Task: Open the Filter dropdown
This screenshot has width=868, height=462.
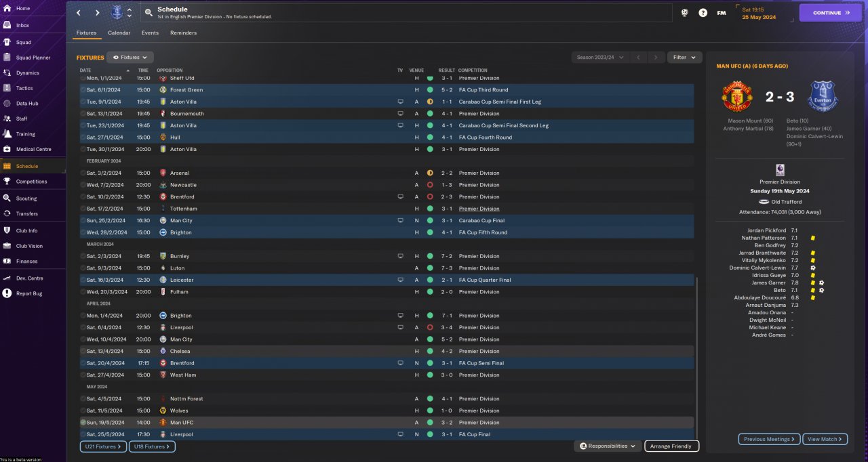Action: point(684,58)
